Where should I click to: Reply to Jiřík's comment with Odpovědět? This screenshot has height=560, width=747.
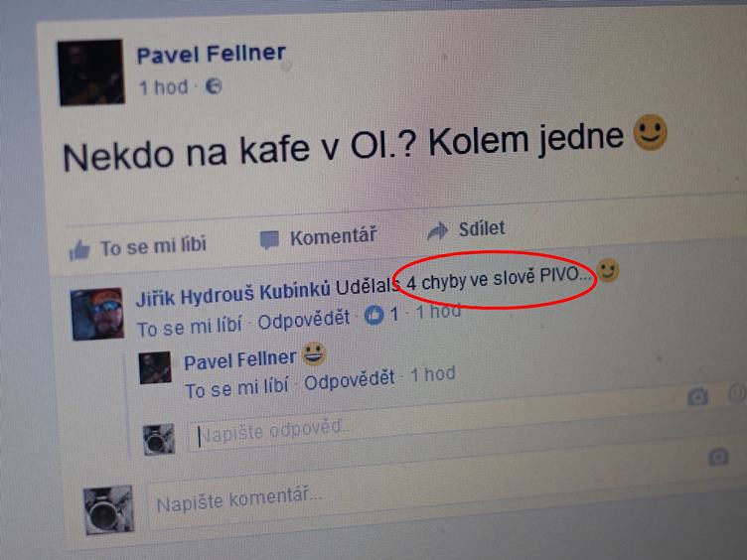[304, 320]
